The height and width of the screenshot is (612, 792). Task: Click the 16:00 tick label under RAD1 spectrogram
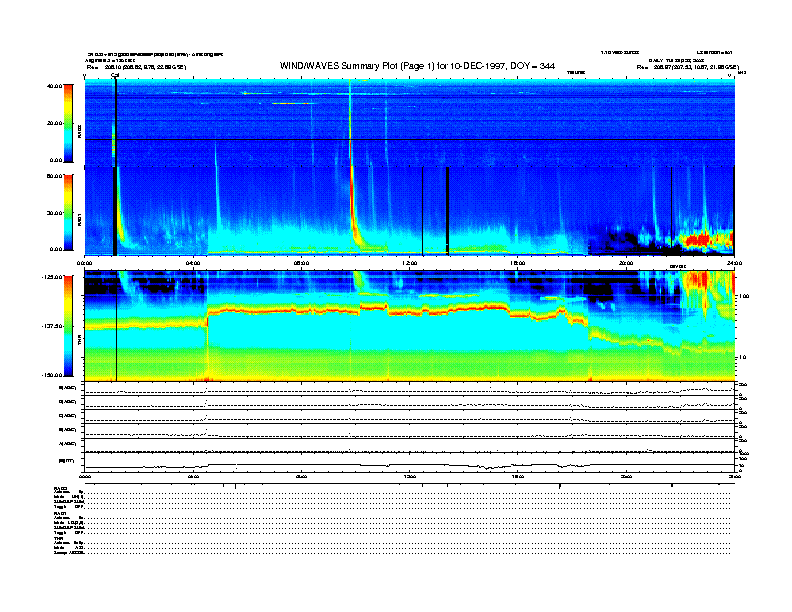[518, 263]
